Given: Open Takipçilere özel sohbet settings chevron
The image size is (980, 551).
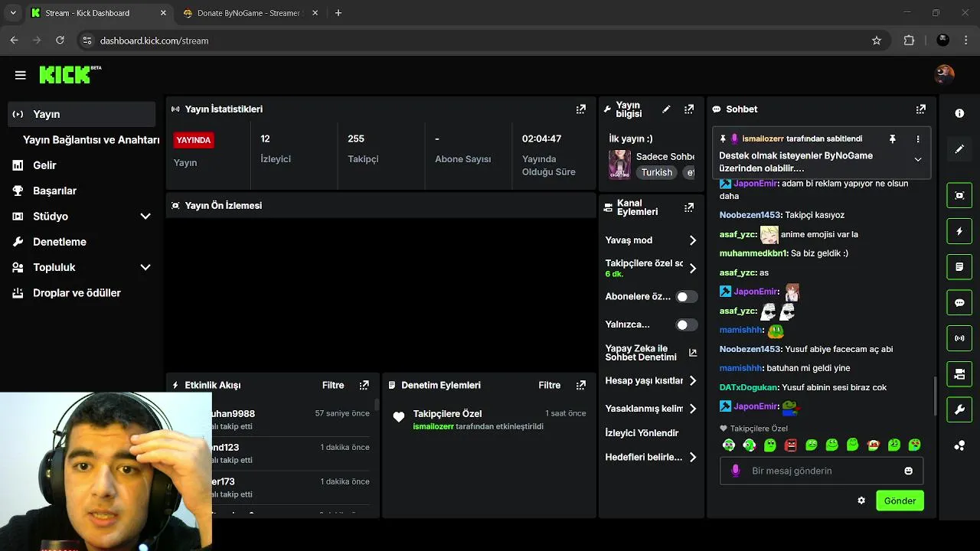Looking at the screenshot, I should (x=693, y=269).
